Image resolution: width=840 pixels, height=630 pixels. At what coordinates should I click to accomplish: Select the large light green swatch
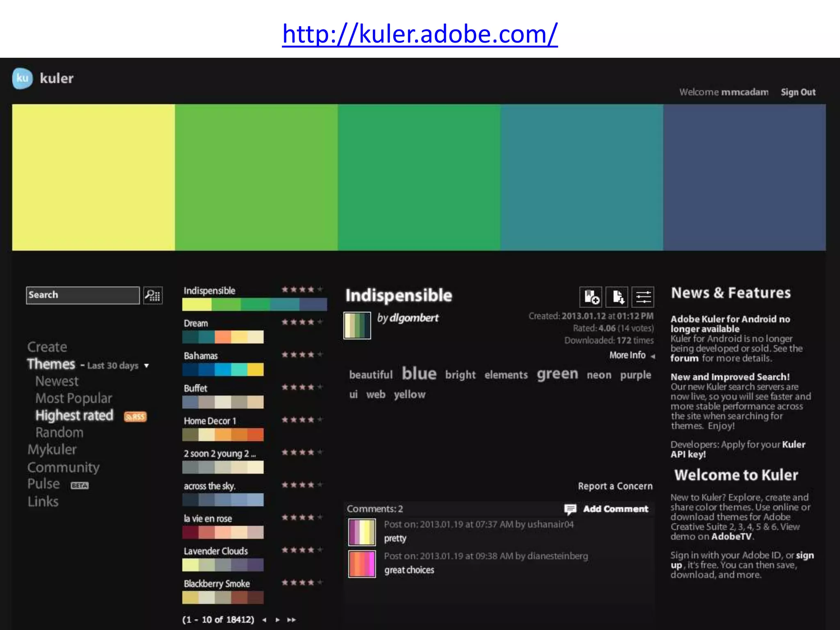256,177
